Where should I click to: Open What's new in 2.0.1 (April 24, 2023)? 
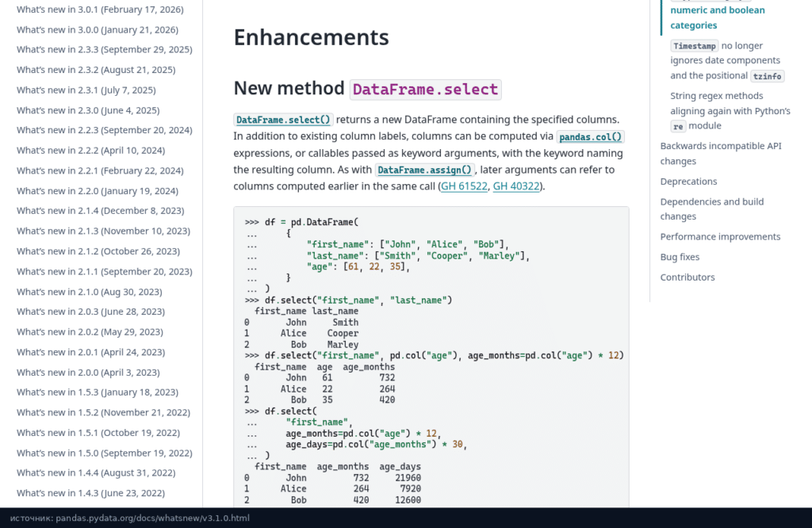90,352
